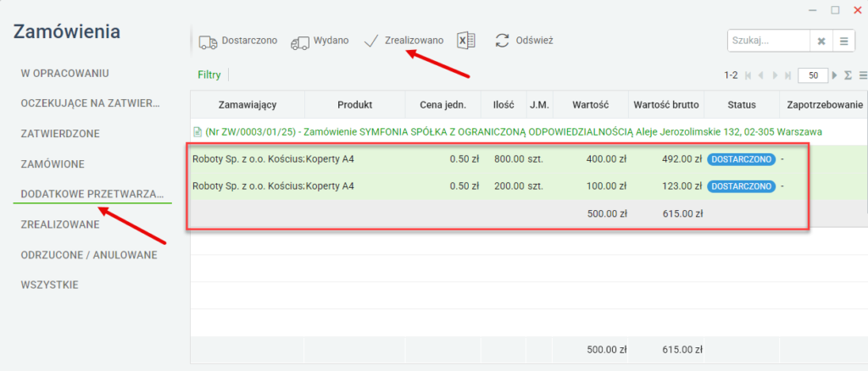Sort by the Status column header
Image resolution: width=868 pixels, height=371 pixels.
click(742, 104)
